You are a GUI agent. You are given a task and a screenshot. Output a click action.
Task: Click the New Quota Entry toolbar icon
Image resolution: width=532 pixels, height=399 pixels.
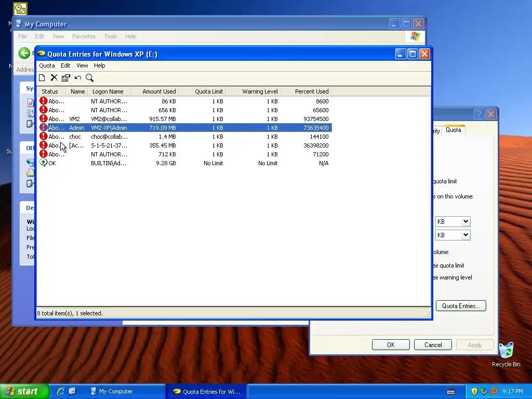click(x=42, y=78)
